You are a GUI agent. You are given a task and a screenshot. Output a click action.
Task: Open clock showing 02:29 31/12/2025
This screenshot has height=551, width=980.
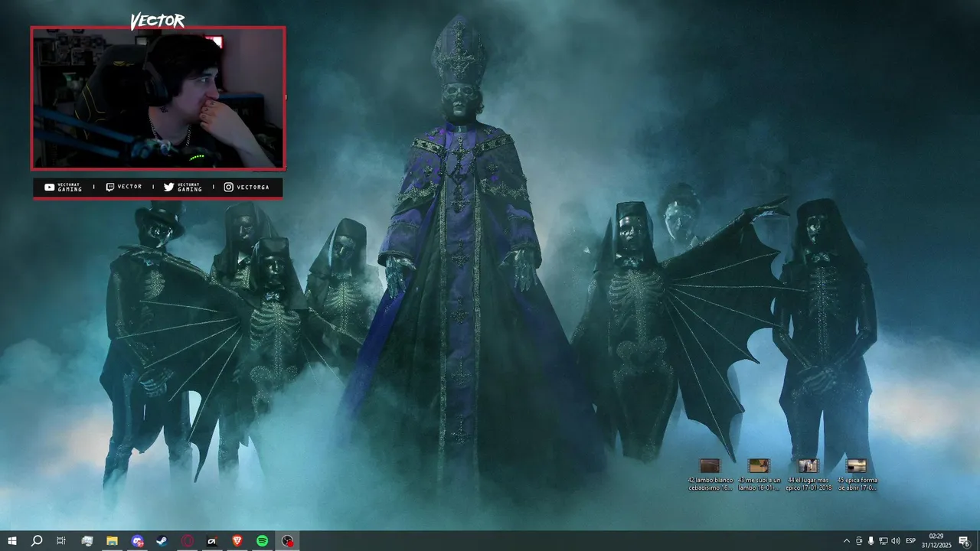point(936,541)
